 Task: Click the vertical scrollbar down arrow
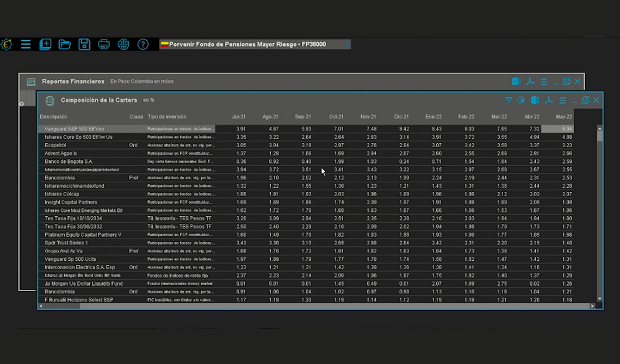coord(599,299)
